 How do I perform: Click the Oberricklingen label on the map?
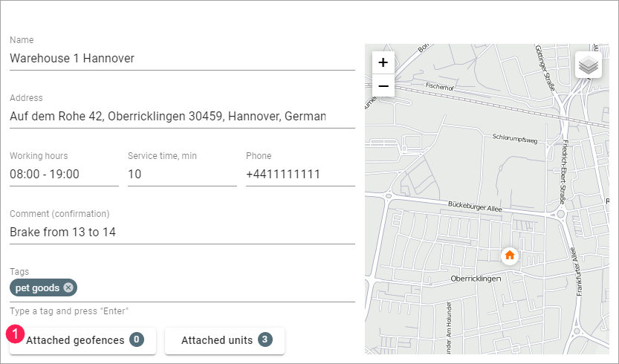tap(476, 279)
